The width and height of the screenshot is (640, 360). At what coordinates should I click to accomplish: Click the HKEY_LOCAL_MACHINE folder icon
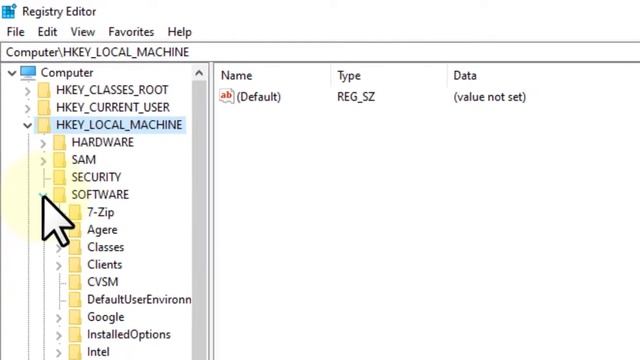coord(44,125)
